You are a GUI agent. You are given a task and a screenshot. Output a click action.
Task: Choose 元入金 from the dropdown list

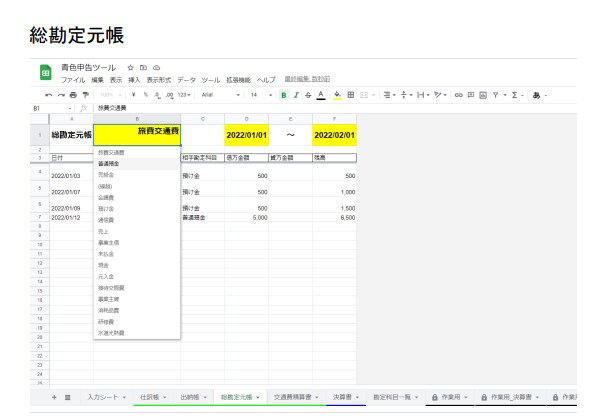[137, 276]
